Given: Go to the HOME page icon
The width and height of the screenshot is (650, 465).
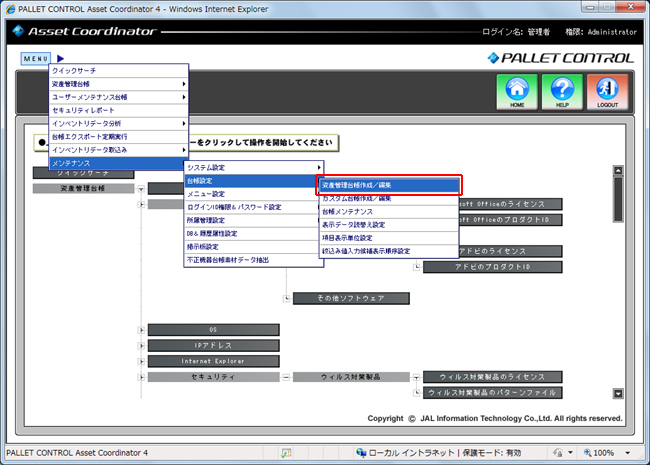Looking at the screenshot, I should (517, 92).
